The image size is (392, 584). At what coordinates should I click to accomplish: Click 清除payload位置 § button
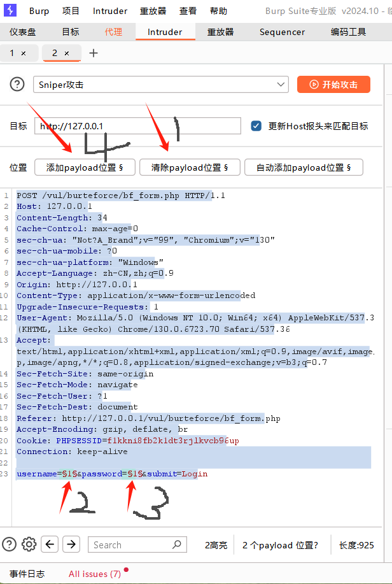click(190, 167)
